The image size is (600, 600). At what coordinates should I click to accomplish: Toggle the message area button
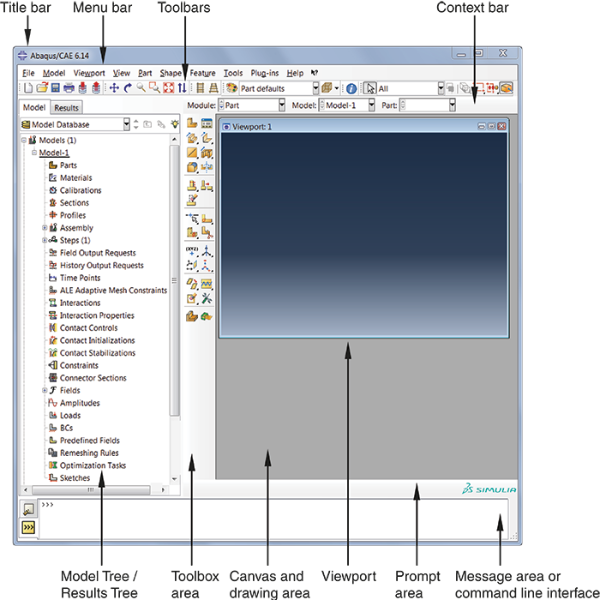(x=29, y=509)
